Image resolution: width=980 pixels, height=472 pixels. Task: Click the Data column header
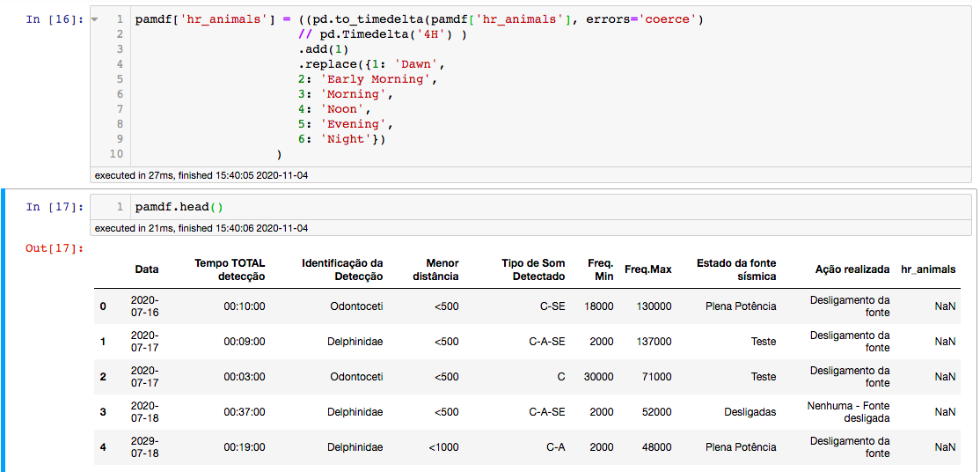tap(147, 269)
